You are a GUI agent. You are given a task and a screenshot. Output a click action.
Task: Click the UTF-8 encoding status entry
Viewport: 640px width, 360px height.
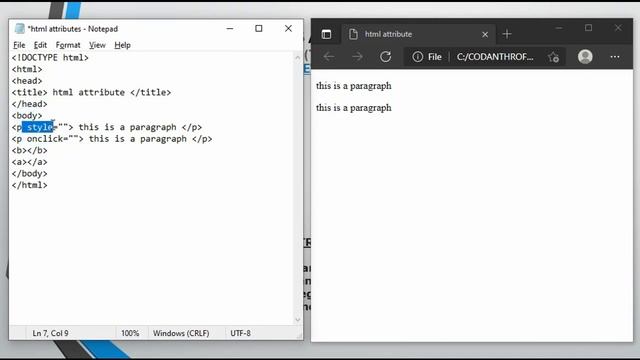(240, 333)
